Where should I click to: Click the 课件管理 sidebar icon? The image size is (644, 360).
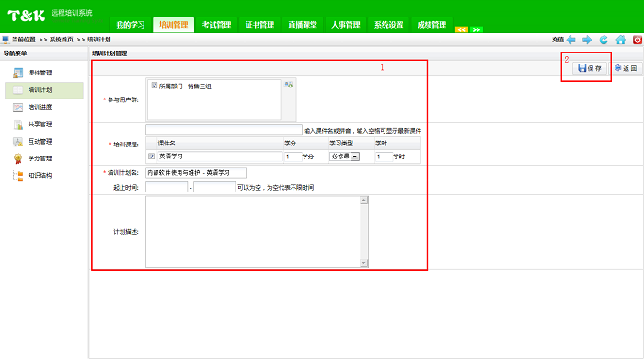[17, 73]
